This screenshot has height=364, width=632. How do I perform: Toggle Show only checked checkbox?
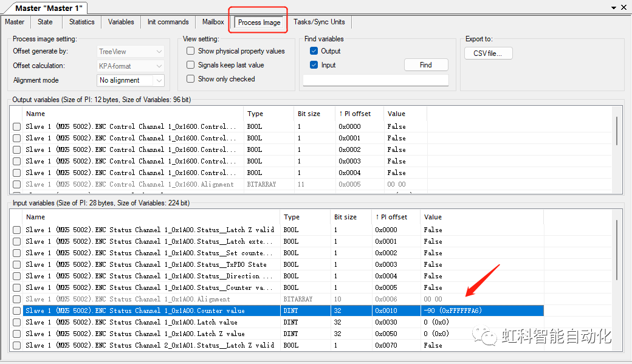191,79
